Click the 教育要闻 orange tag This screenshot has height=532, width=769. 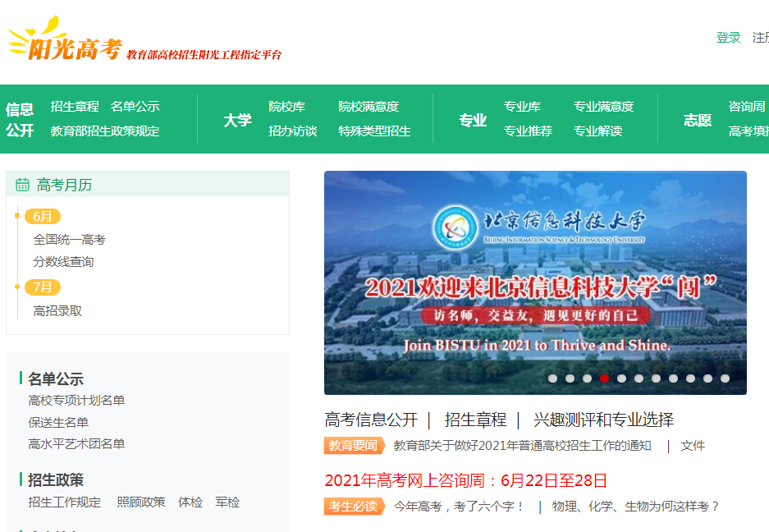click(353, 446)
